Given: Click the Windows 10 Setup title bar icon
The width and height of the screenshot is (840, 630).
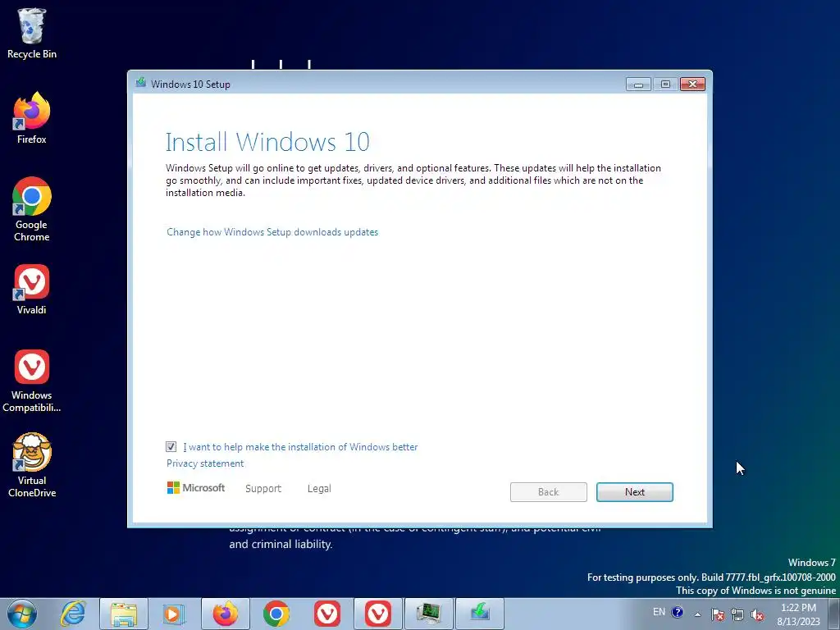Looking at the screenshot, I should click(x=141, y=83).
